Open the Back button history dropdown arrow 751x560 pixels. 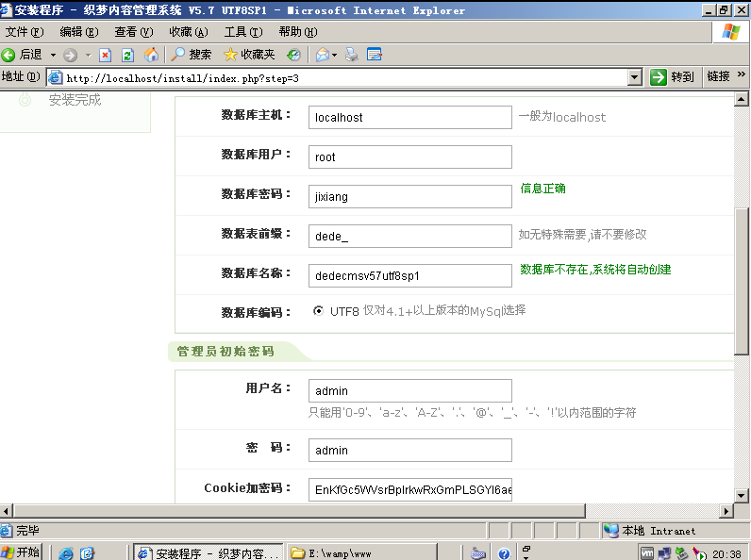(x=53, y=55)
